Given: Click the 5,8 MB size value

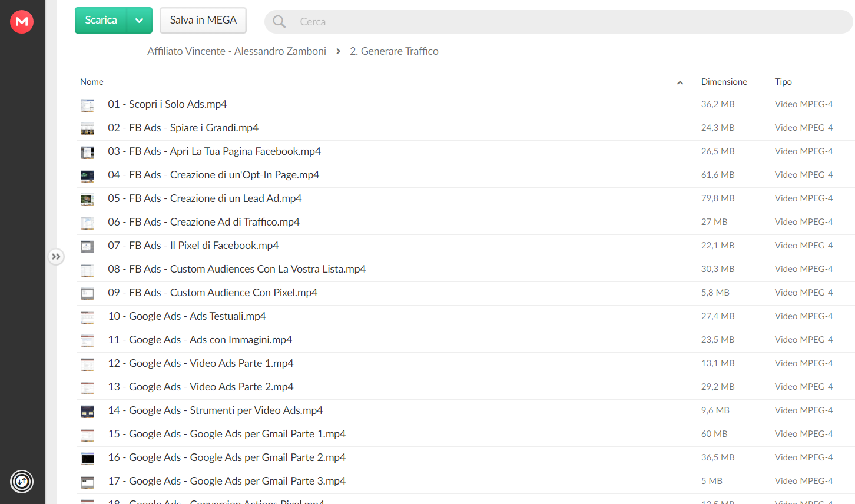Looking at the screenshot, I should click(x=715, y=293).
